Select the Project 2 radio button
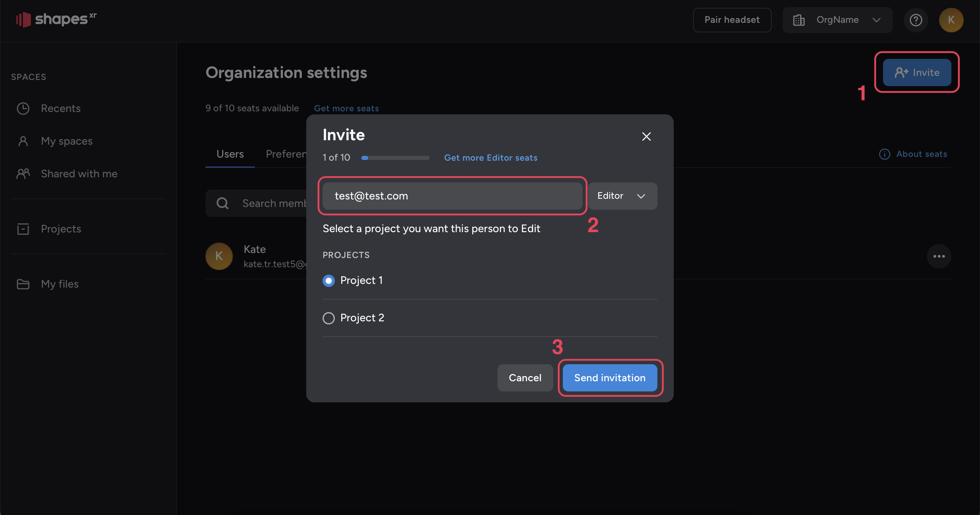This screenshot has height=515, width=980. [x=329, y=318]
